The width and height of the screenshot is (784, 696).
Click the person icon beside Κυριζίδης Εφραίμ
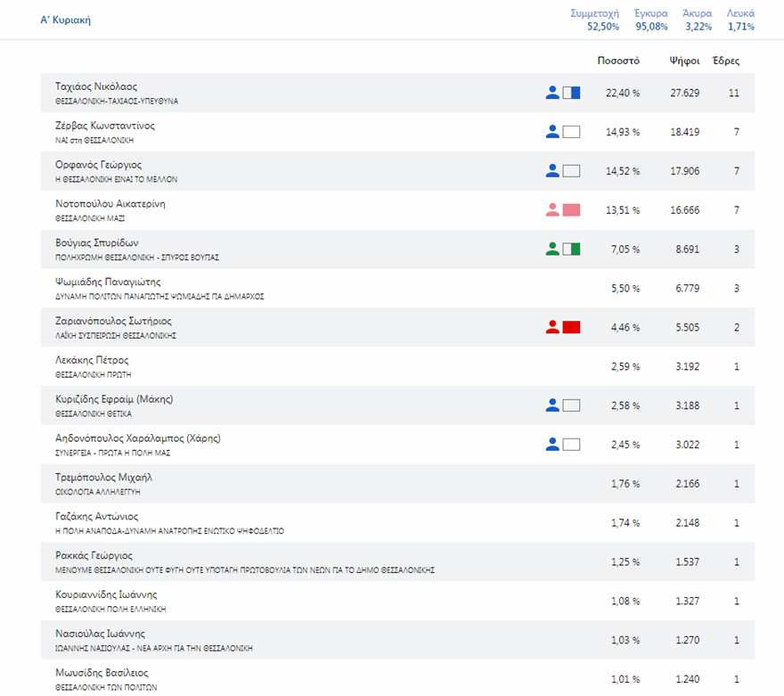click(552, 405)
